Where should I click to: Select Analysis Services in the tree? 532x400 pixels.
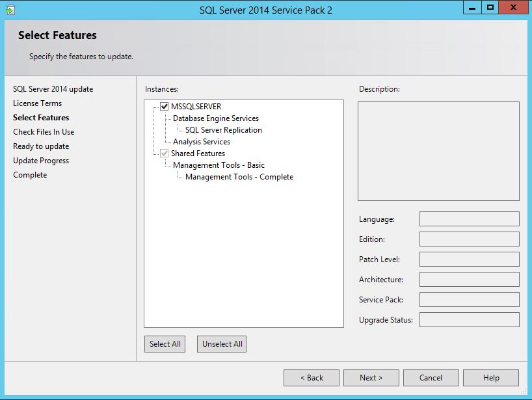pyautogui.click(x=201, y=142)
